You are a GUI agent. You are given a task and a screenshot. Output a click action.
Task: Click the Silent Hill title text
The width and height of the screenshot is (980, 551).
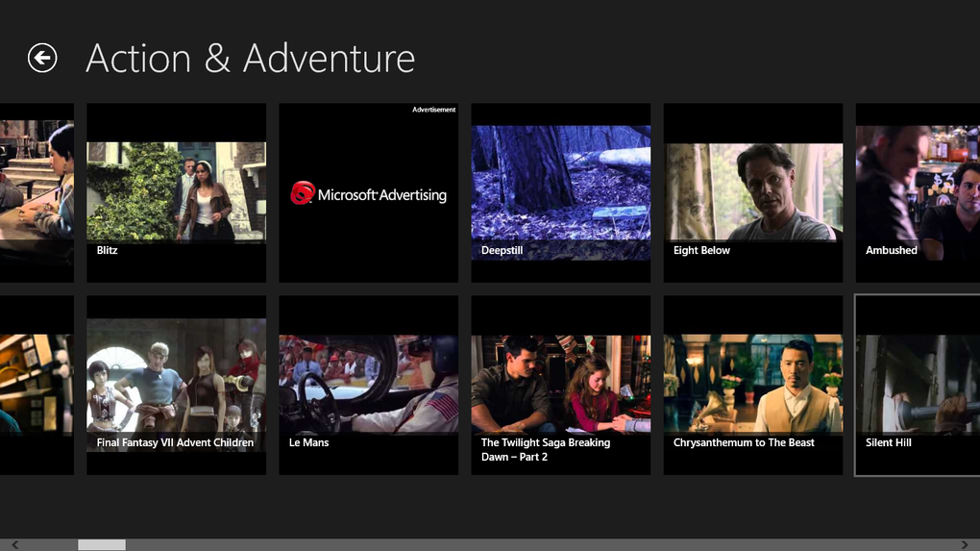[888, 442]
